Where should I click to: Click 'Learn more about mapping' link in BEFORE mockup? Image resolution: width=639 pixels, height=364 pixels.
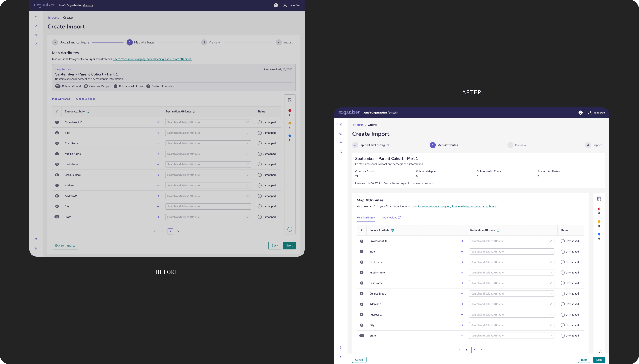(x=152, y=59)
